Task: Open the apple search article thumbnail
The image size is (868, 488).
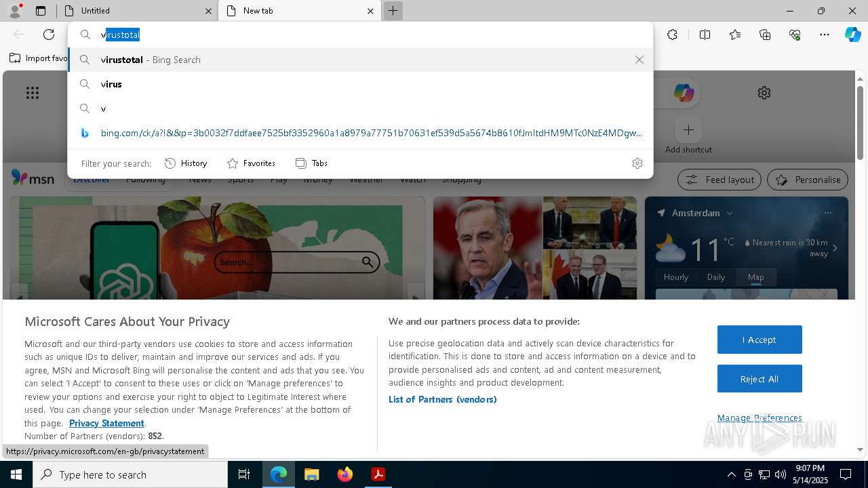Action: coord(218,248)
